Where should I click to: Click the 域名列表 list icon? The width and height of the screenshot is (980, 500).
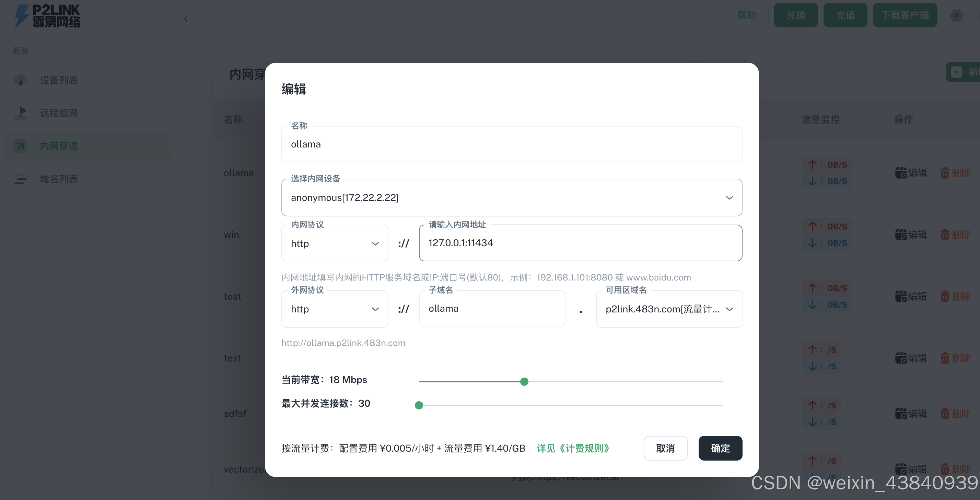[21, 179]
